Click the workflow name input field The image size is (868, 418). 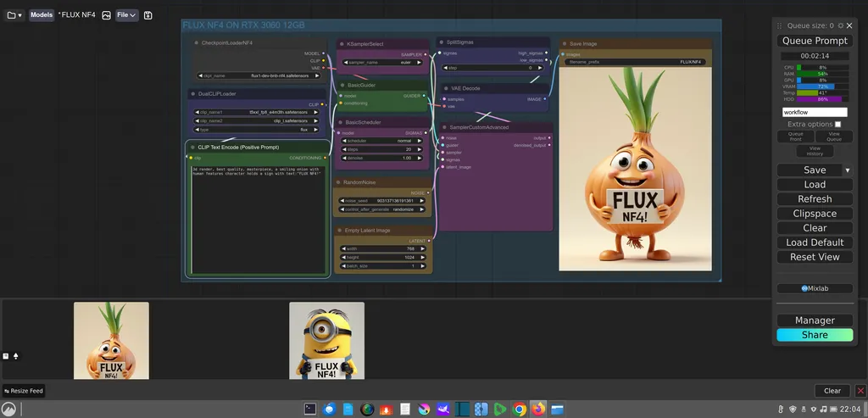click(x=815, y=113)
